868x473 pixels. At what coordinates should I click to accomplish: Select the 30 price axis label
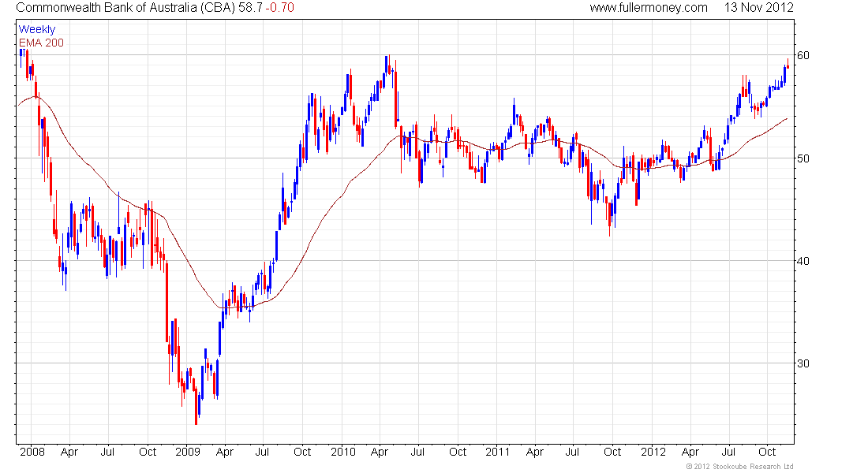[x=803, y=363]
